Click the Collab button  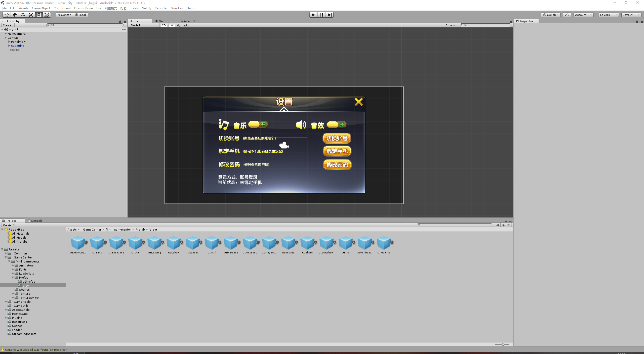550,15
